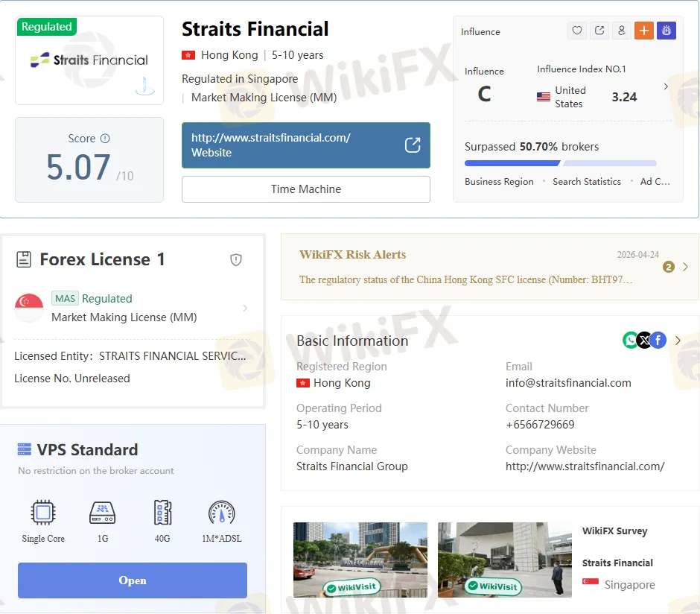Expand the WikiFX Risk Alerts chevron
Screen dimensions: 700x614
[685, 267]
